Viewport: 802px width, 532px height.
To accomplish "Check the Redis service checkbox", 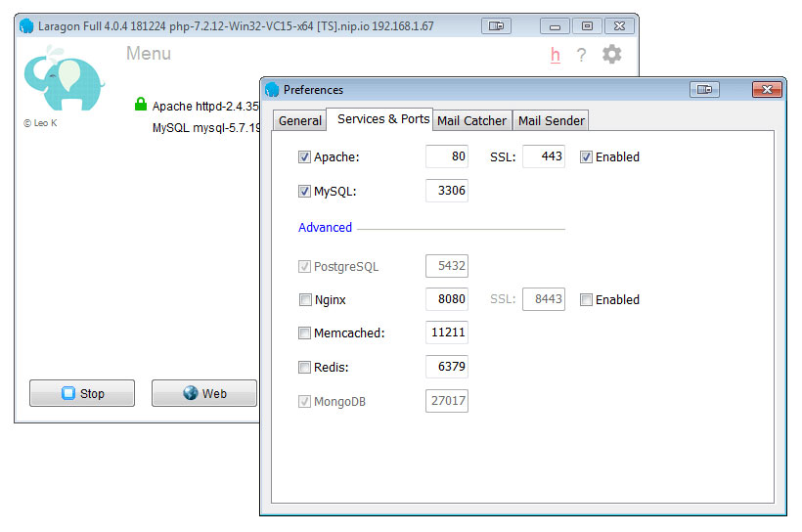I will (304, 368).
